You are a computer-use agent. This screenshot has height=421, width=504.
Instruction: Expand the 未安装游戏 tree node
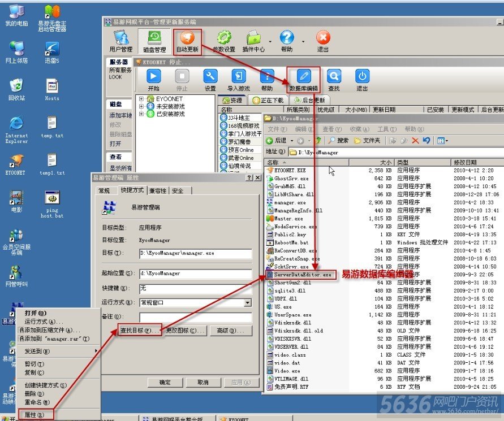click(141, 106)
